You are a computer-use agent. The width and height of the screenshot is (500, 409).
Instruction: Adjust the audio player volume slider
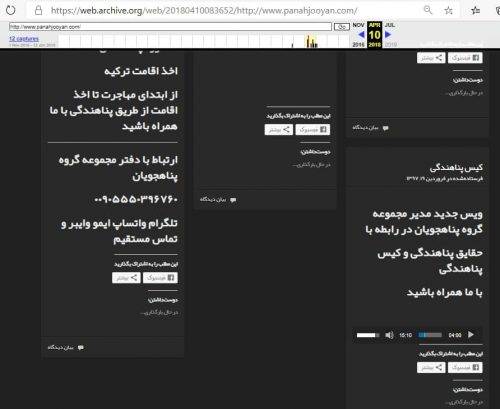tap(368, 335)
